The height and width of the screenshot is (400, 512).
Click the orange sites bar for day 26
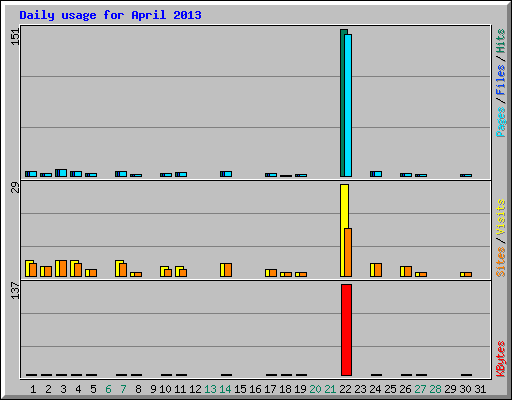[408, 272]
